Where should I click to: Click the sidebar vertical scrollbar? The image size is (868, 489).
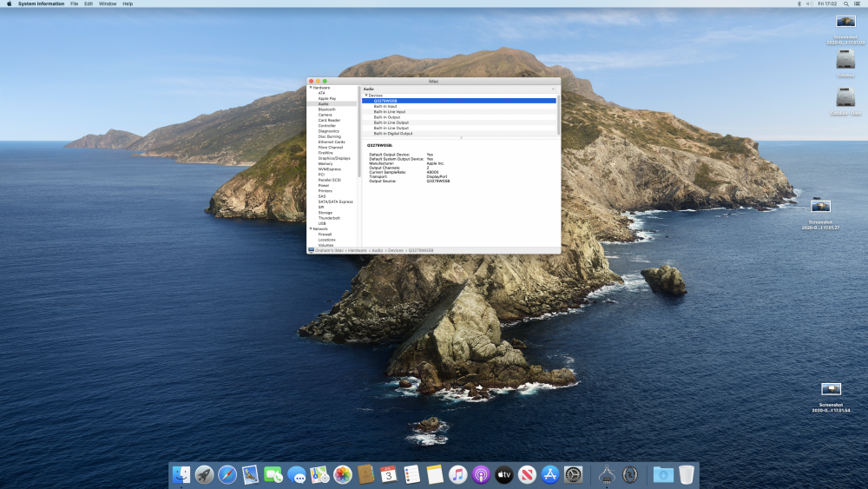[x=359, y=131]
